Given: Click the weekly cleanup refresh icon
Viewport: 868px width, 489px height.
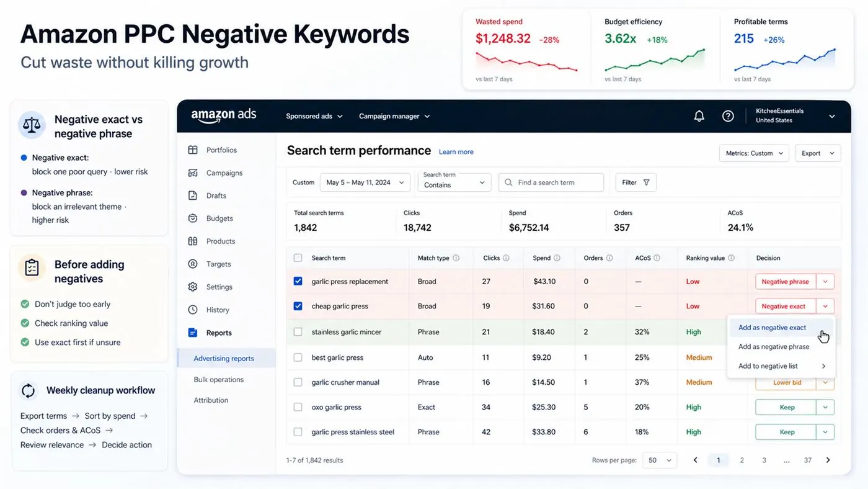Looking at the screenshot, I should tap(28, 391).
